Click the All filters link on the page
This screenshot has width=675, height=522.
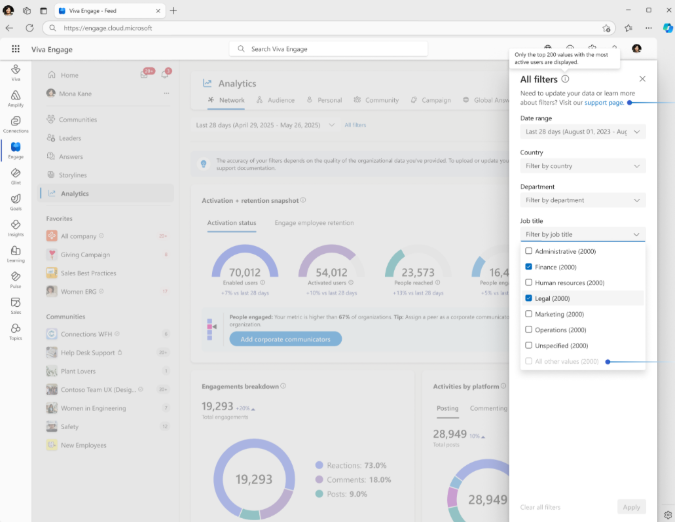tap(355, 125)
